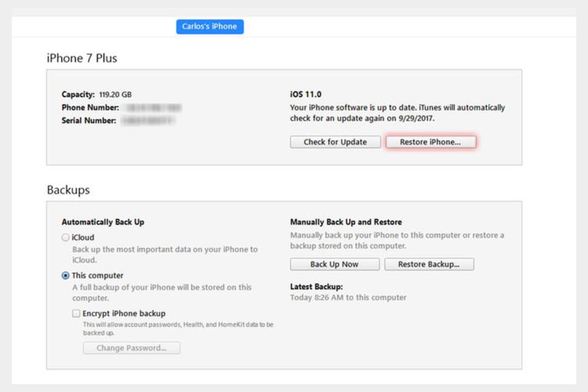Start a backup with Back Up Now
The width and height of the screenshot is (588, 392).
[334, 264]
